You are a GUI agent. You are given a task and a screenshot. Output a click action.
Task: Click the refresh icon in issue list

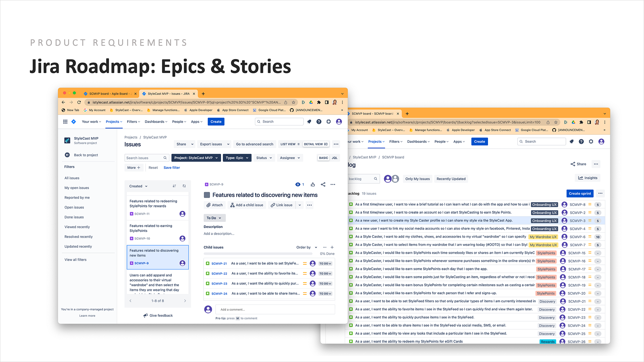tap(184, 186)
